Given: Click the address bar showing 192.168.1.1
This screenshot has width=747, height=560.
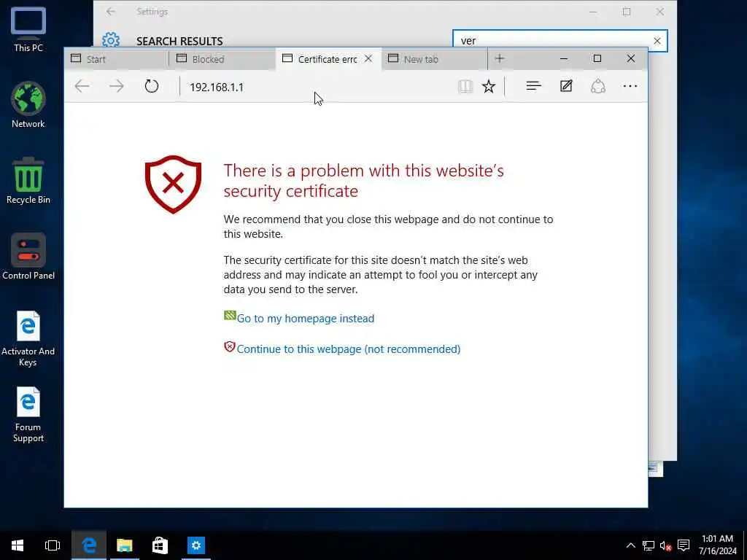Looking at the screenshot, I should pyautogui.click(x=317, y=87).
